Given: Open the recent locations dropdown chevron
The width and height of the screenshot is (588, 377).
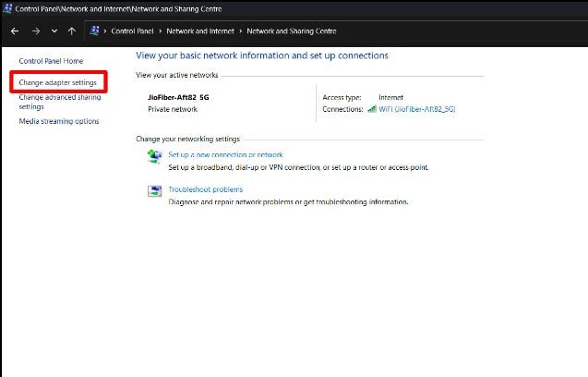Looking at the screenshot, I should 54,31.
